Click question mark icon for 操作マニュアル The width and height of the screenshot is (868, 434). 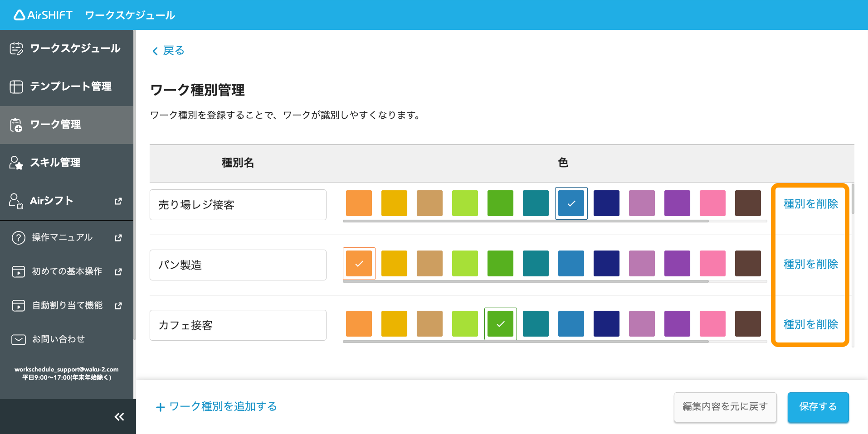tap(19, 237)
